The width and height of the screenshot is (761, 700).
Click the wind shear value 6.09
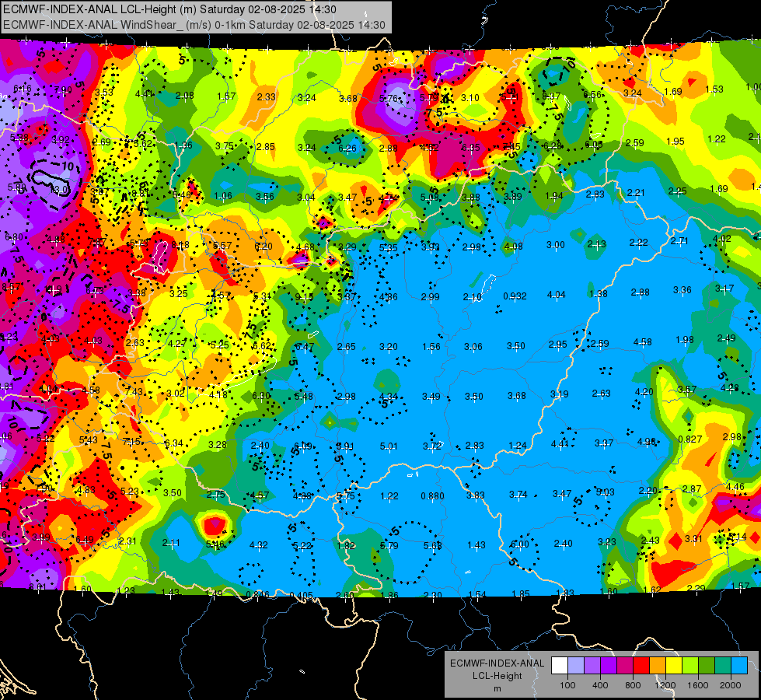[x=303, y=446]
